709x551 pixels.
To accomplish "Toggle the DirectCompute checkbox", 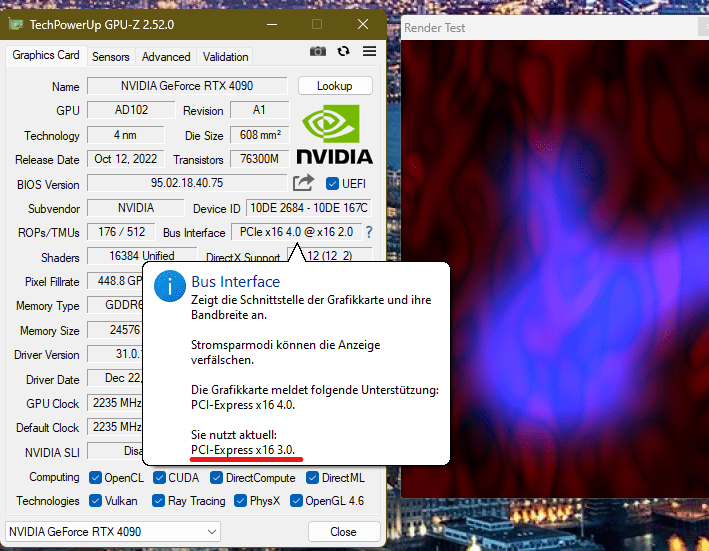I will (216, 478).
